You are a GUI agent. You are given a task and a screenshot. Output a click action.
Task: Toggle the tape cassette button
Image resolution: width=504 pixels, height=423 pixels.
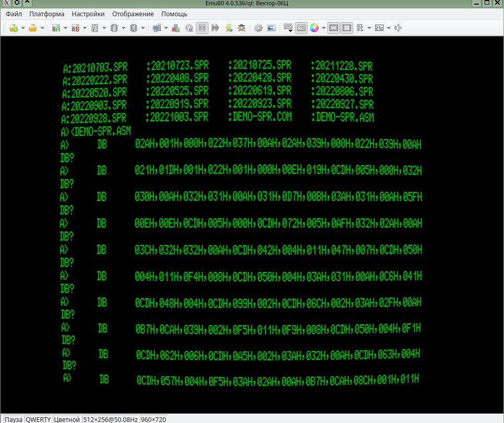coord(301,28)
